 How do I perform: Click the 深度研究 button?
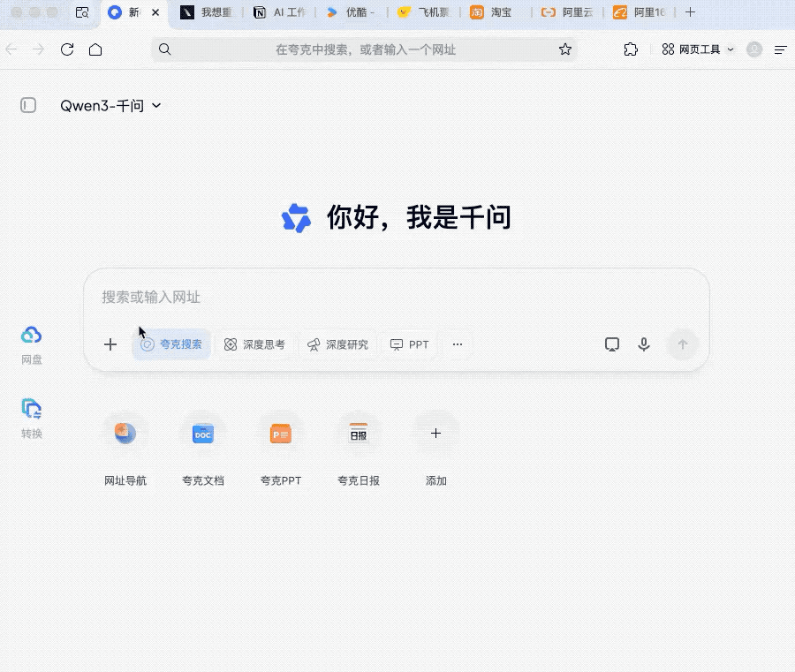[x=337, y=344]
